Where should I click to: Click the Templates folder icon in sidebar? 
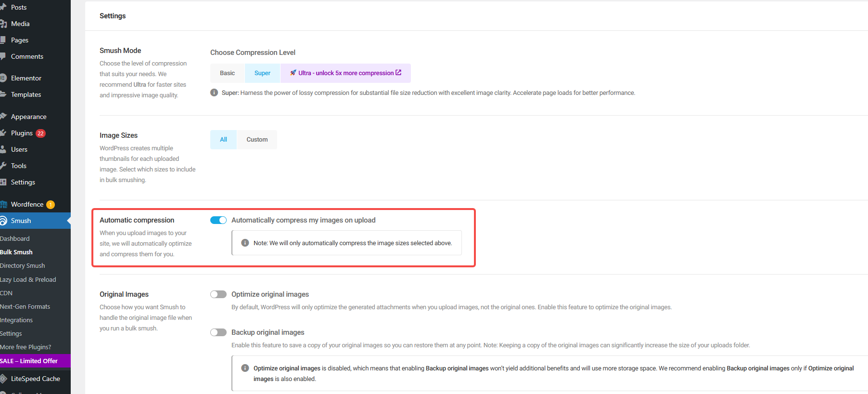coord(3,94)
